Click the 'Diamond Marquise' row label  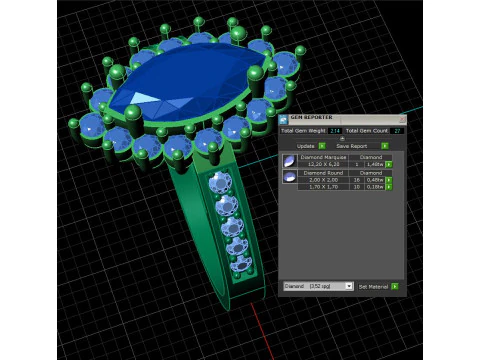click(x=323, y=157)
